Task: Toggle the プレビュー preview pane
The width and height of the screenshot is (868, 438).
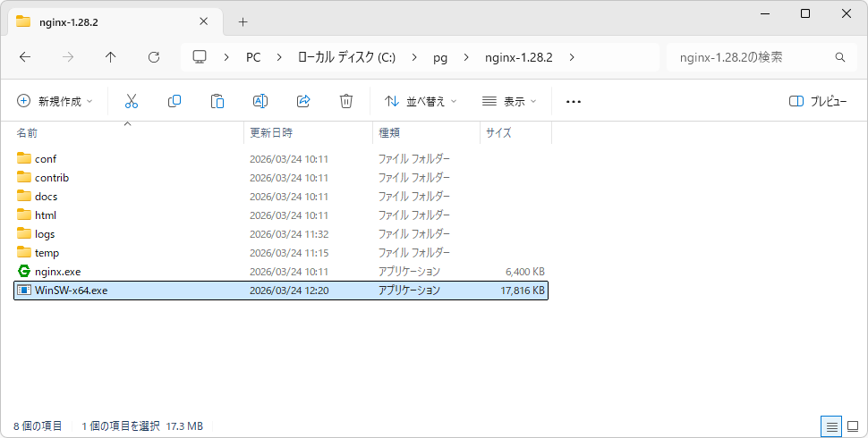Action: 818,101
